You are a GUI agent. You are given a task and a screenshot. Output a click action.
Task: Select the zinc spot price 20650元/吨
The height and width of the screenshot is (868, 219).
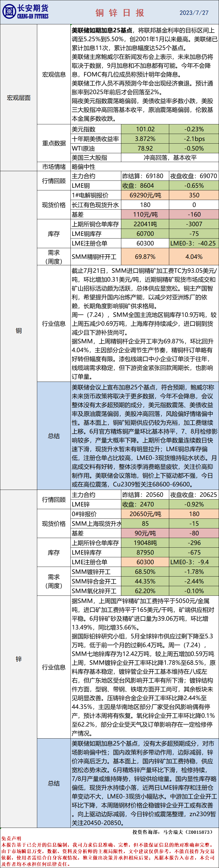[x=145, y=514]
